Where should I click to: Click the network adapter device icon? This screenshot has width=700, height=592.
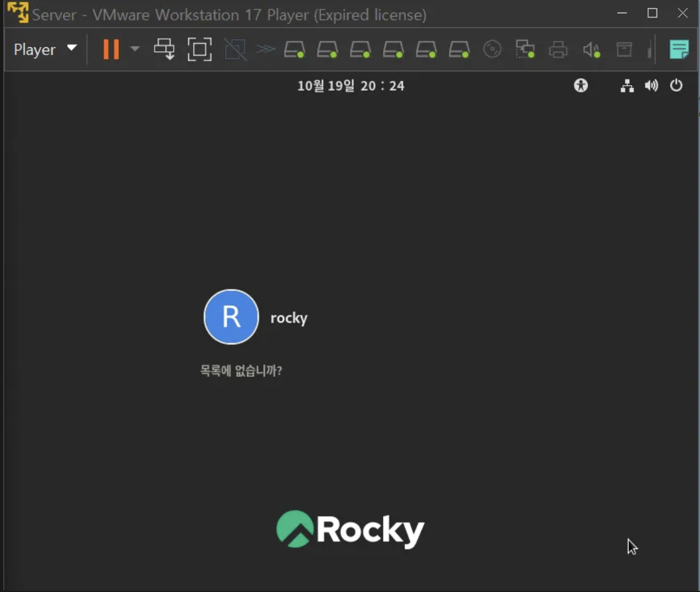pyautogui.click(x=525, y=49)
